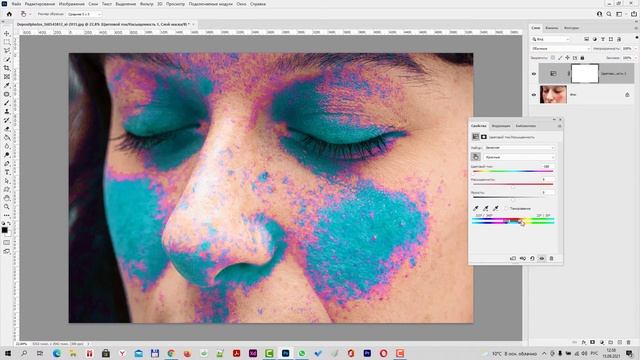Filter layers by adjustment layer icon
The image size is (640, 360).
click(x=595, y=39)
